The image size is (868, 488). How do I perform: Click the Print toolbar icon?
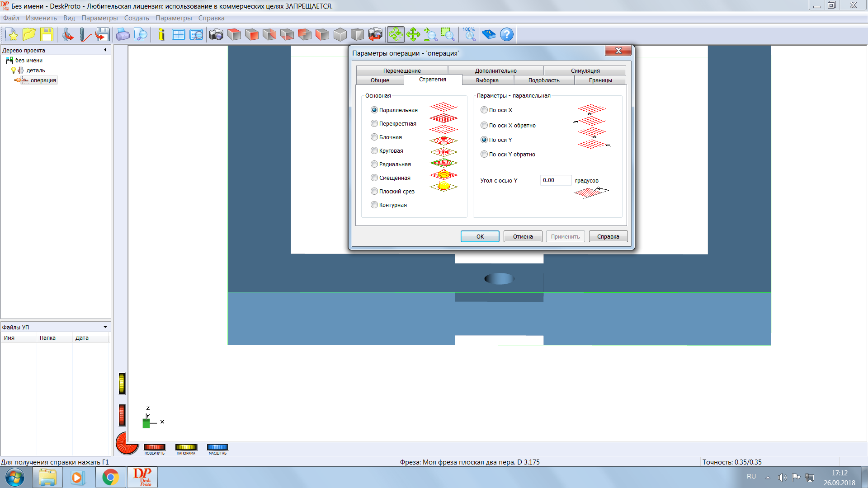[x=123, y=35]
